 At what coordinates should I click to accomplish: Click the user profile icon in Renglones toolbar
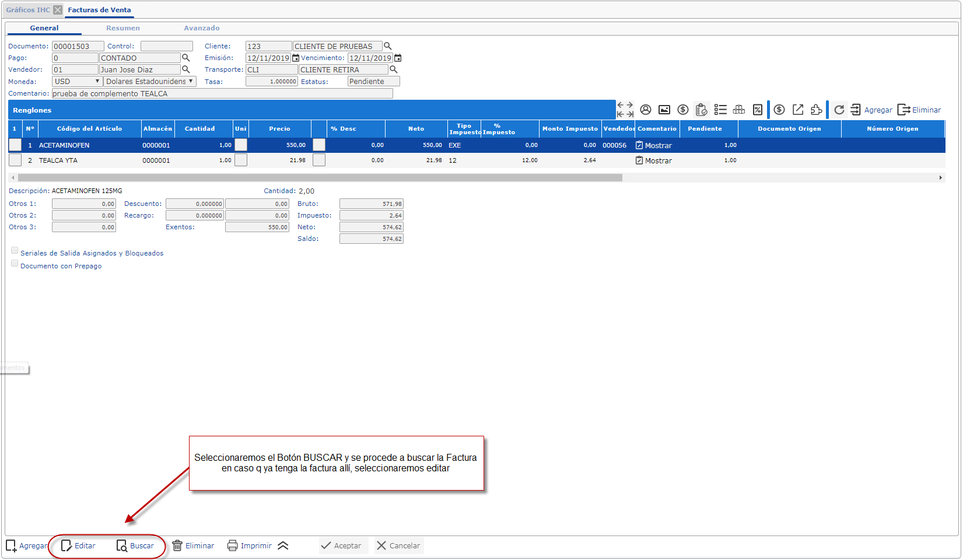tap(646, 110)
